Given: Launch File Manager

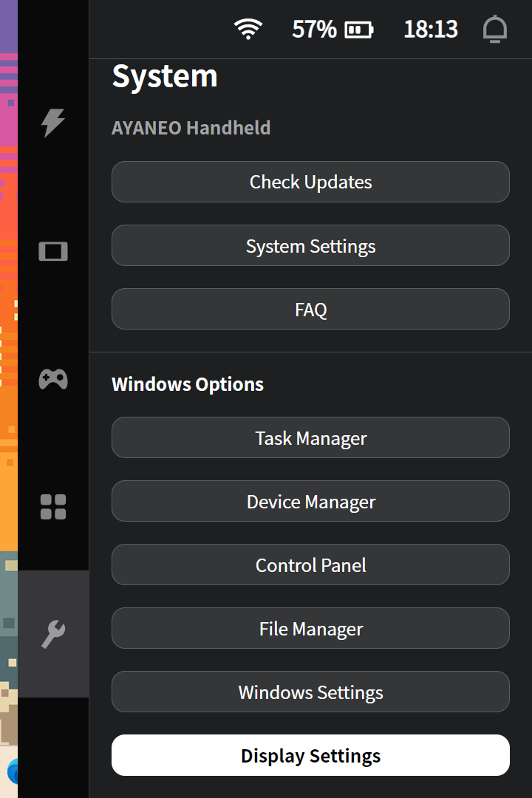Looking at the screenshot, I should pyautogui.click(x=310, y=629).
